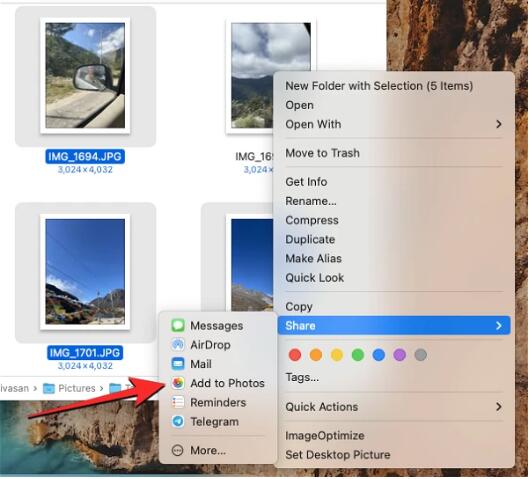Open the Tags... option
This screenshot has width=529, height=479.
pyautogui.click(x=302, y=377)
